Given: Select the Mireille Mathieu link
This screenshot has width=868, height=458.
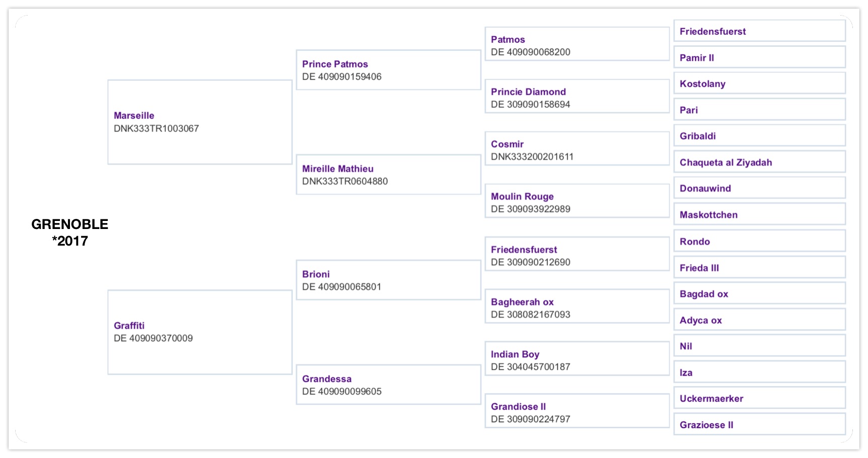Looking at the screenshot, I should pos(338,169).
